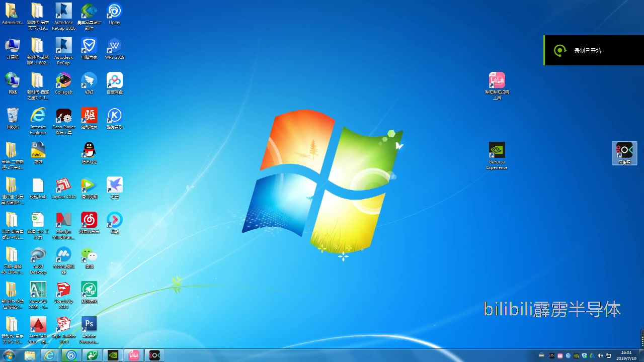Launch AutoCAD 2016 shortcut

[38, 330]
